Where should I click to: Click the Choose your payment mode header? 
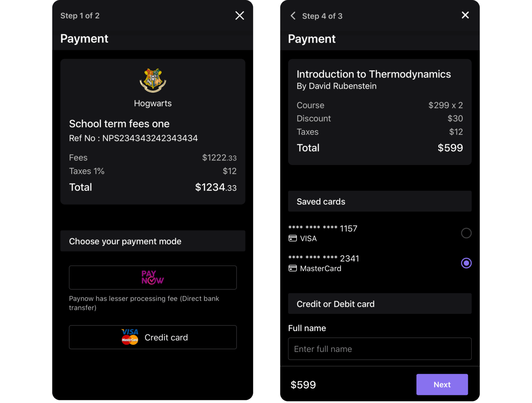152,241
